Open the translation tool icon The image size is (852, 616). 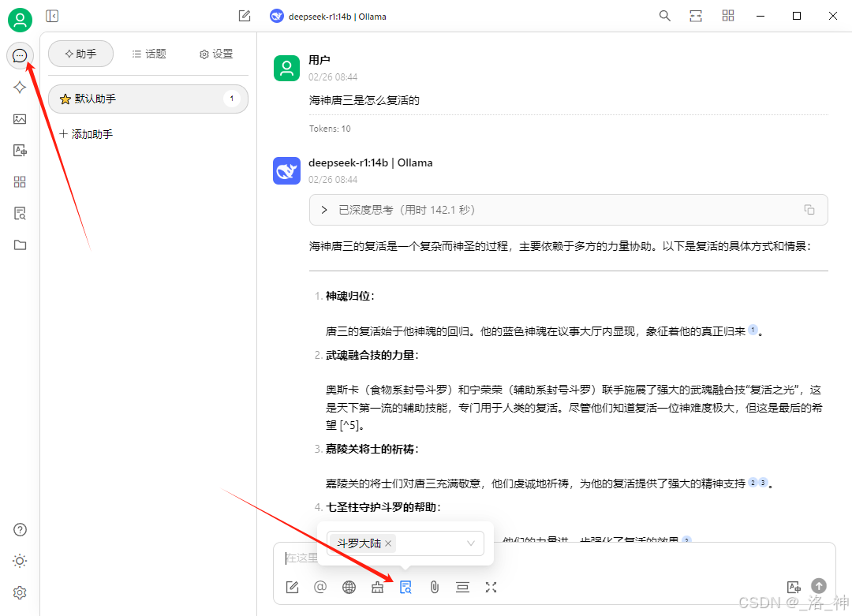[20, 150]
